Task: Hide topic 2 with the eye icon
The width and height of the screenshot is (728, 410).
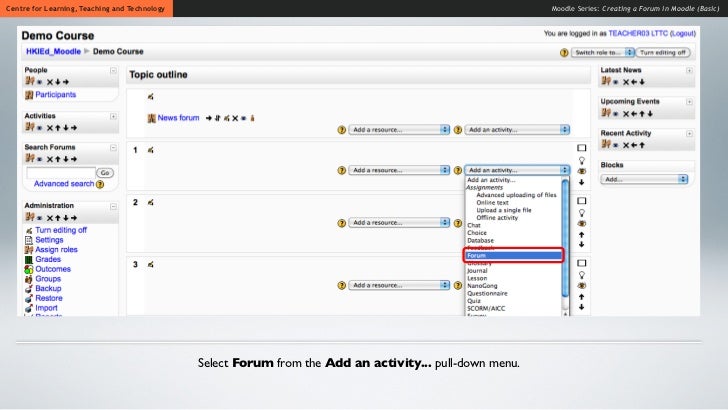Action: pyautogui.click(x=582, y=224)
